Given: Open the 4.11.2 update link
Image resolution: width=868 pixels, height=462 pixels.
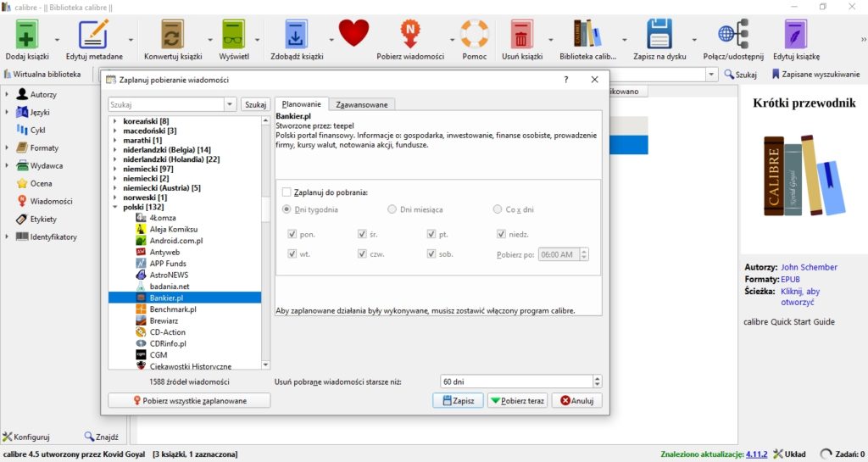Looking at the screenshot, I should [x=756, y=454].
